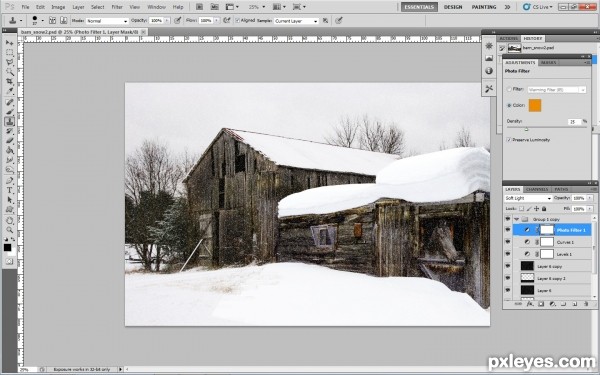Image resolution: width=600 pixels, height=375 pixels.
Task: Switch to the Essentials workspace
Action: tap(419, 7)
